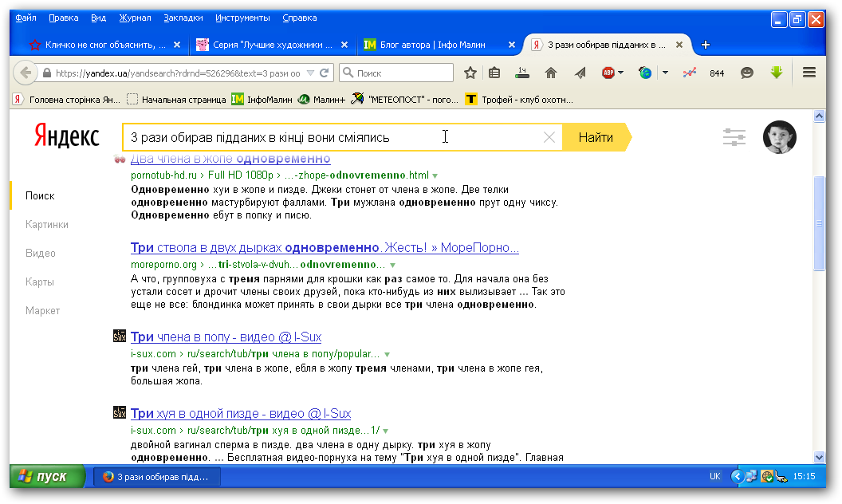Go back with the browser Back arrow
The height and width of the screenshot is (504, 842).
click(x=25, y=73)
